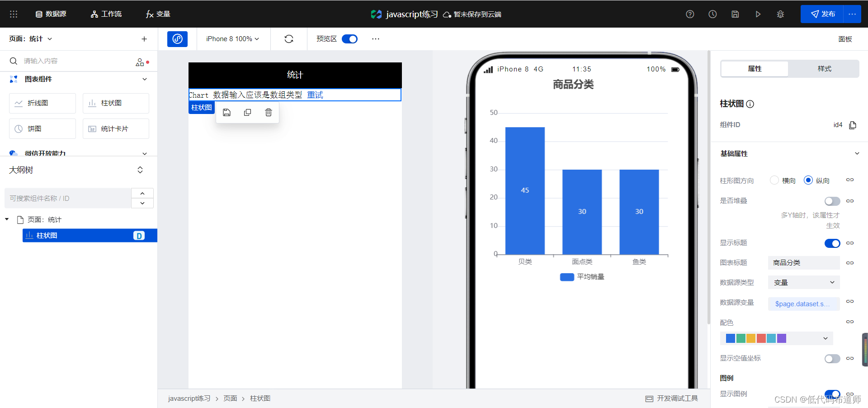Click the javascript练习 breadcrumb
This screenshot has width=868, height=408.
tap(189, 399)
